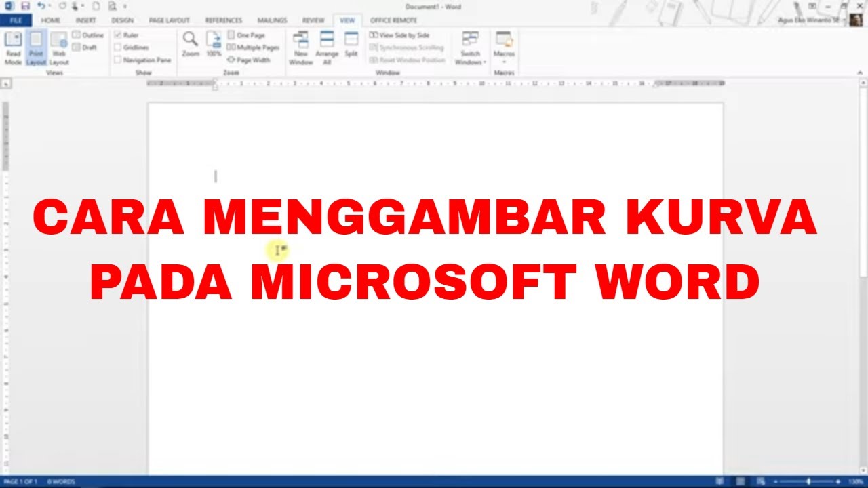Open the Macros dropdown
This screenshot has height=488, width=868.
point(504,48)
